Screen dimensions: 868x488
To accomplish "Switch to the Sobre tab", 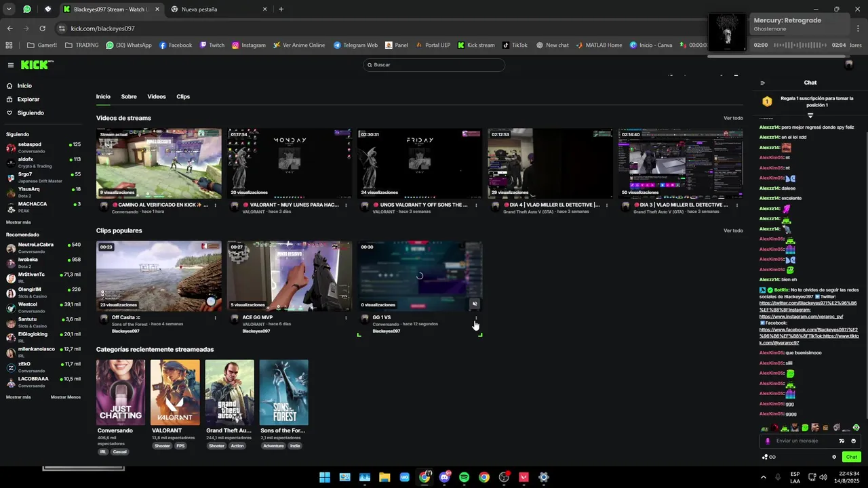I will tap(129, 97).
